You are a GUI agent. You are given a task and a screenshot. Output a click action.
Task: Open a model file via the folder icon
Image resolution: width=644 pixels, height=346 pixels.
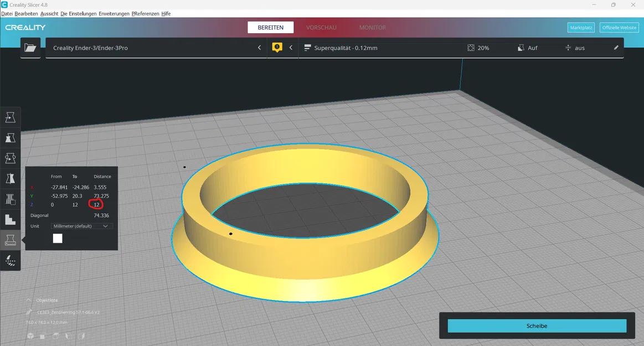(x=30, y=48)
